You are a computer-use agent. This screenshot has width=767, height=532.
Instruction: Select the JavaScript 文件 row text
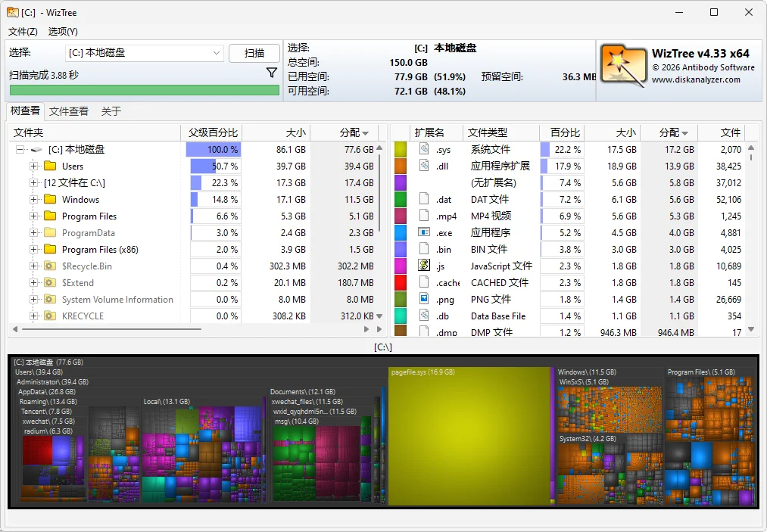(501, 266)
